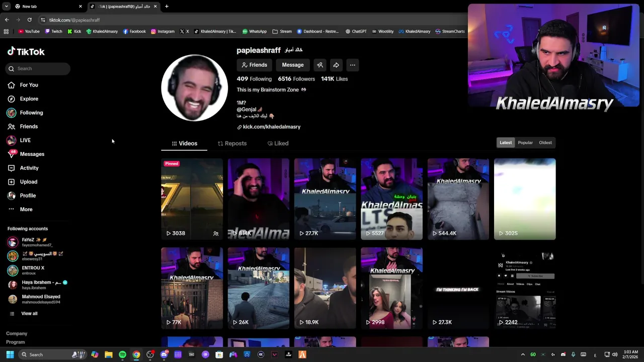The height and width of the screenshot is (362, 644).
Task: Switch to the New tab browser tab
Action: (x=48, y=7)
